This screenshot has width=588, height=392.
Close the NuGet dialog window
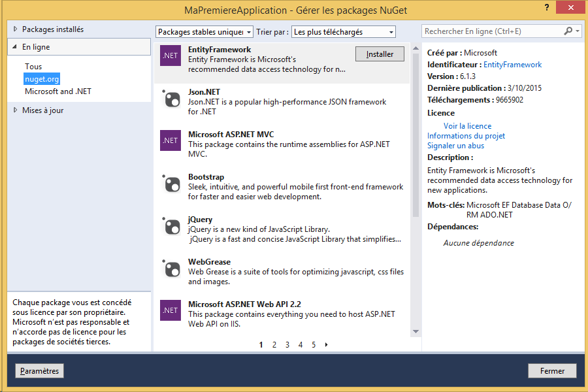[570, 7]
